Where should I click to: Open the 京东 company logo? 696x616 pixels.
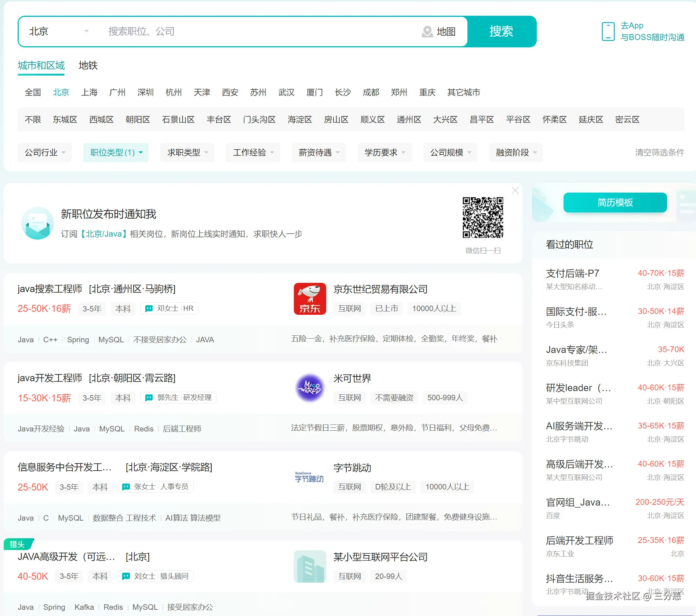(x=310, y=299)
